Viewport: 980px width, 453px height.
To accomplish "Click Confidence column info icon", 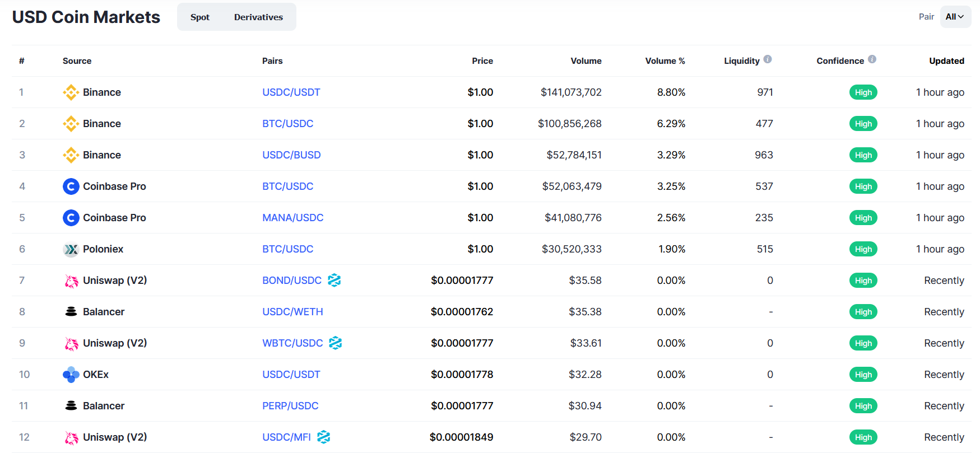I will pyautogui.click(x=872, y=59).
